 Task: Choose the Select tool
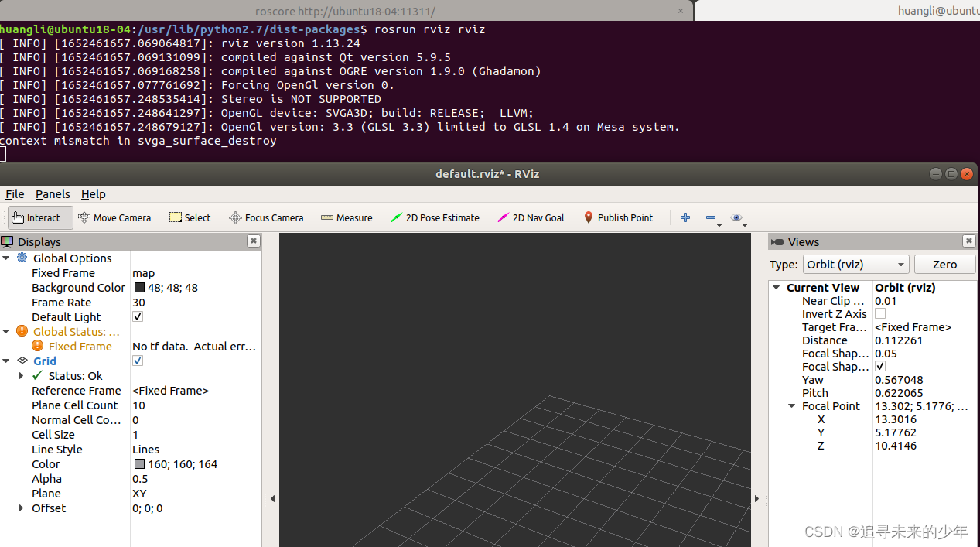[190, 217]
